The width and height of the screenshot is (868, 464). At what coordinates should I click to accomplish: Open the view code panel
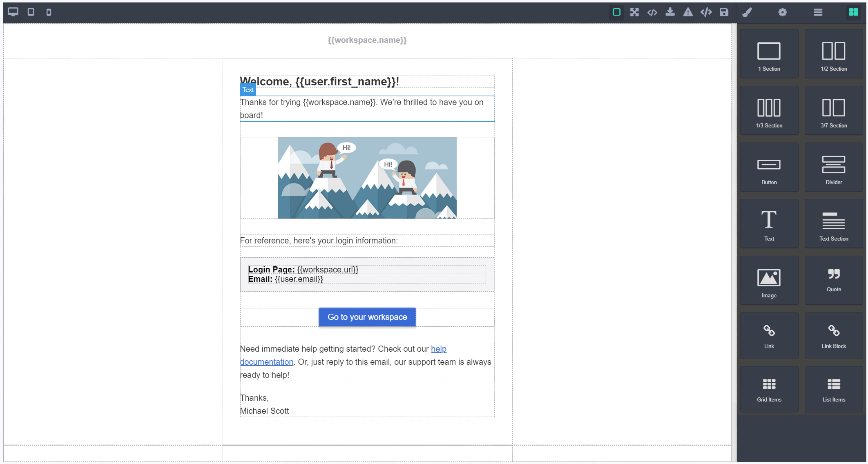[652, 12]
